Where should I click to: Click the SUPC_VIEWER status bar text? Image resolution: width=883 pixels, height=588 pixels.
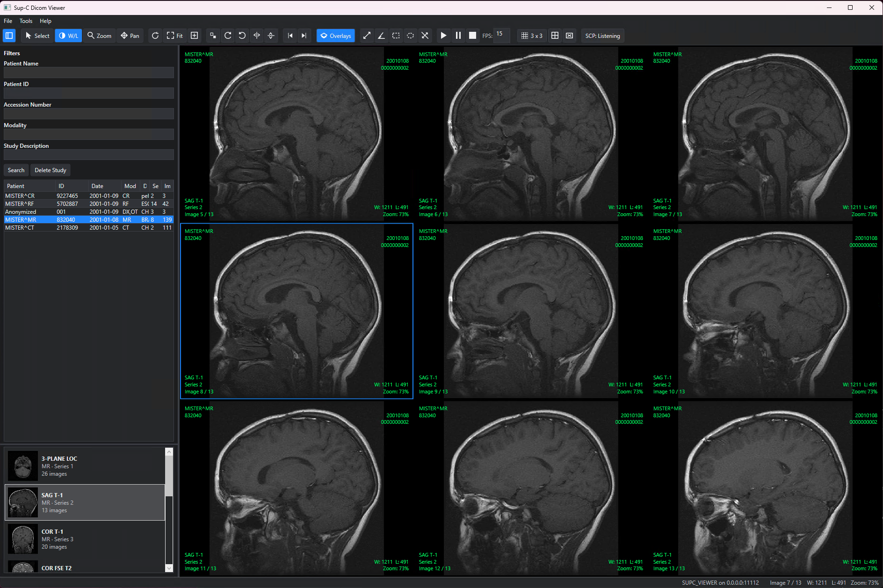pos(720,583)
